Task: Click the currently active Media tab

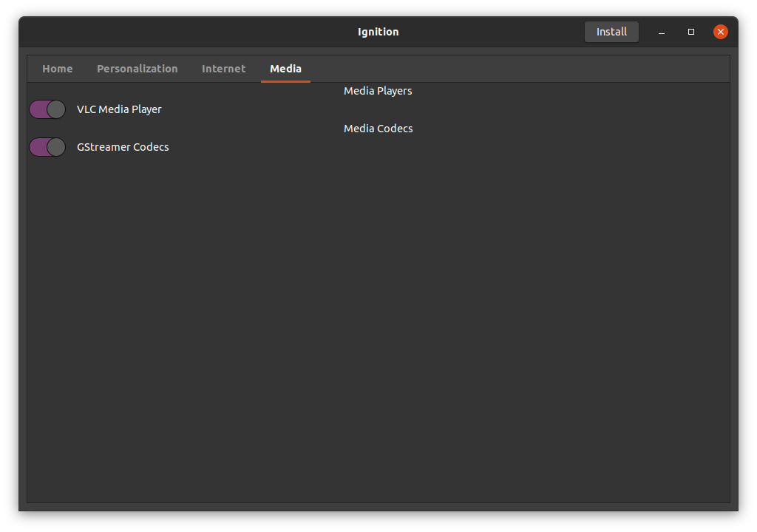Action: [285, 68]
